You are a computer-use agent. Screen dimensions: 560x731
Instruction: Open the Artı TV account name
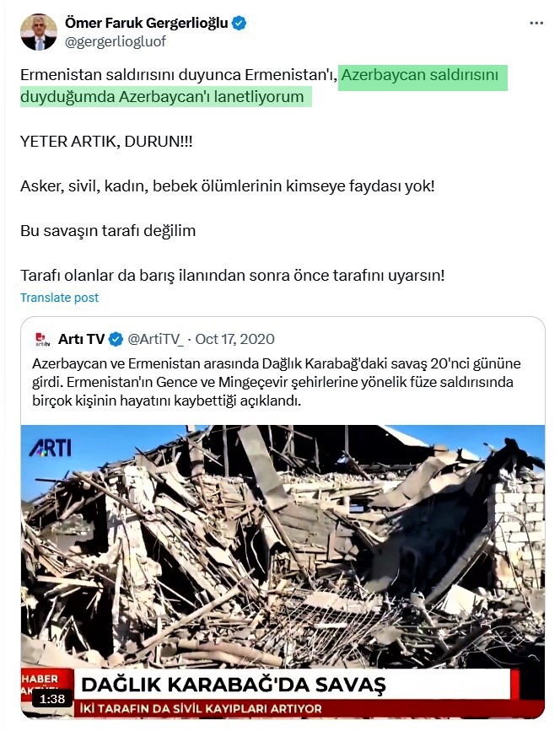point(81,340)
